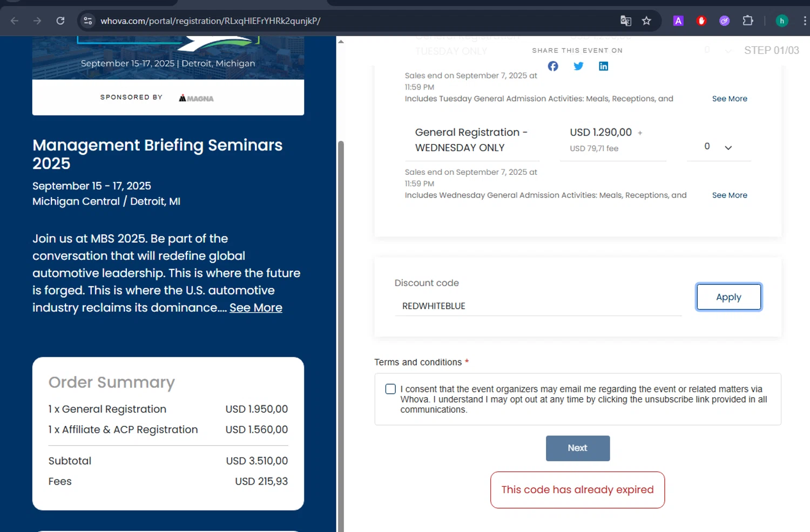Click 'STEP 01/03' indicator
810x532 pixels.
(x=771, y=51)
